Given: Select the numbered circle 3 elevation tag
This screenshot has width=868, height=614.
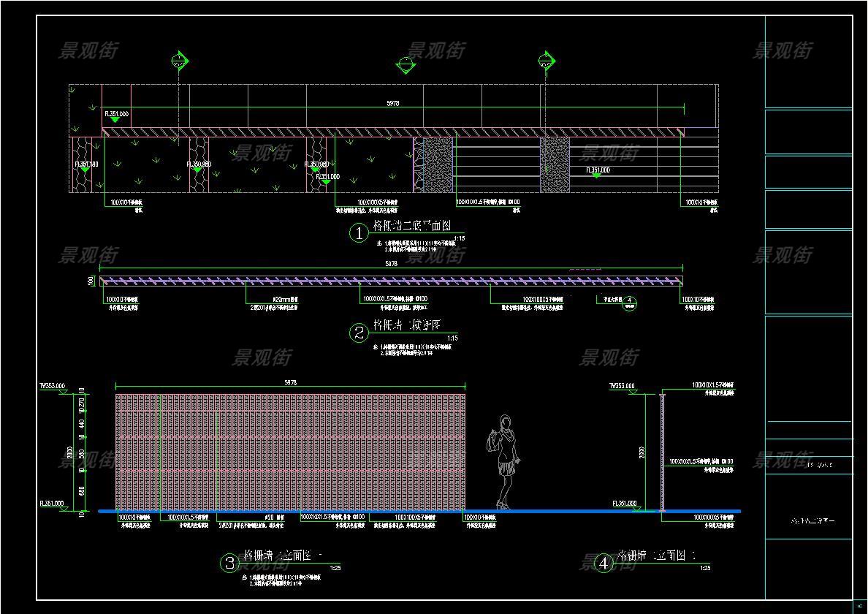Looking at the screenshot, I should [x=229, y=563].
